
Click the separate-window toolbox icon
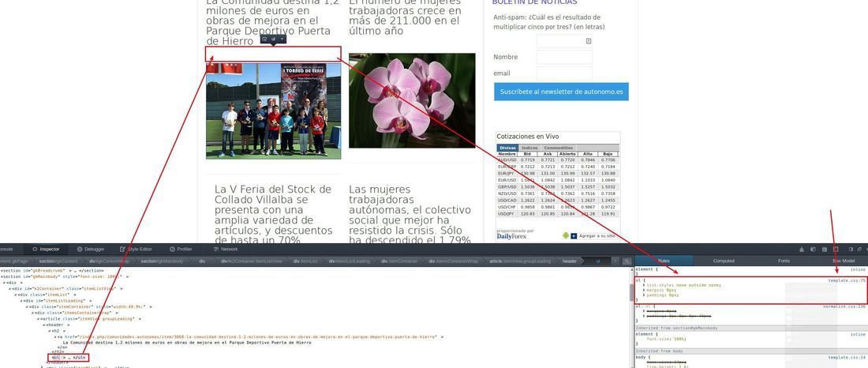pyautogui.click(x=859, y=250)
